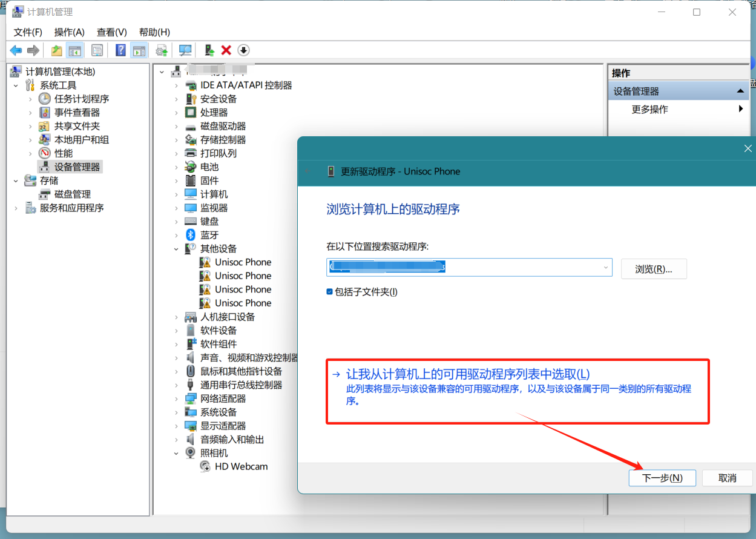Click the 下一步(N) button
Screen dimensions: 756x539
662,478
